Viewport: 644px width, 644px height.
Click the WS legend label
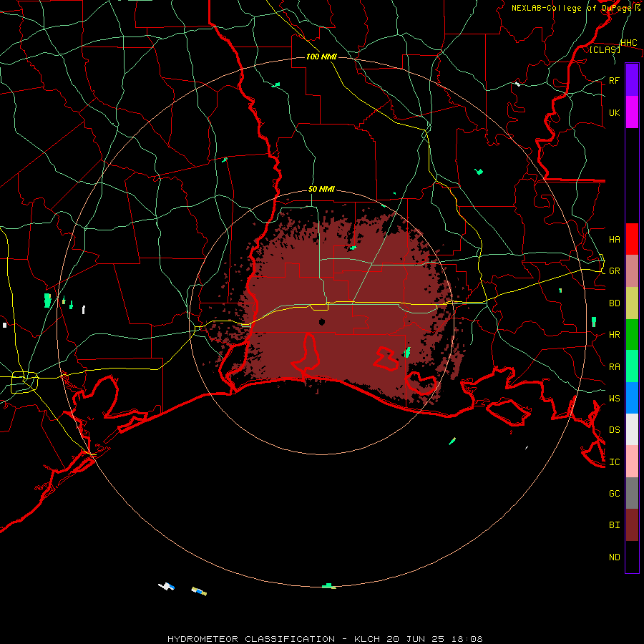coord(614,398)
